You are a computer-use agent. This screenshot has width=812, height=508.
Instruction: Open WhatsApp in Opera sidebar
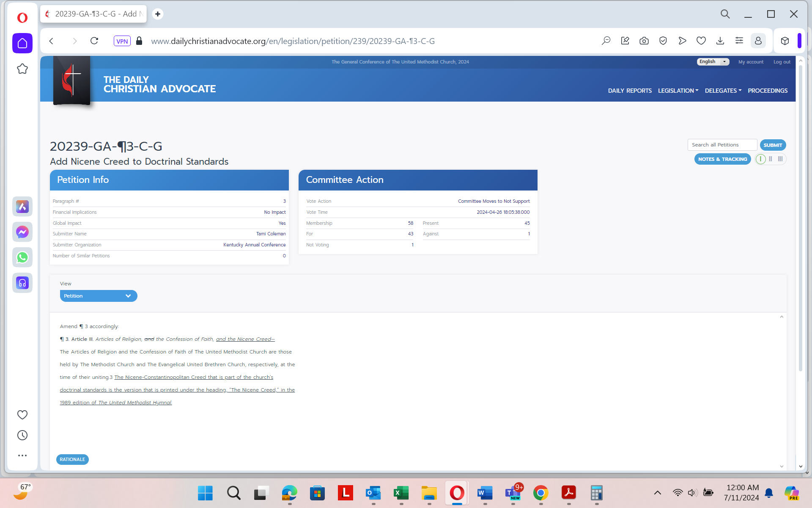click(22, 257)
